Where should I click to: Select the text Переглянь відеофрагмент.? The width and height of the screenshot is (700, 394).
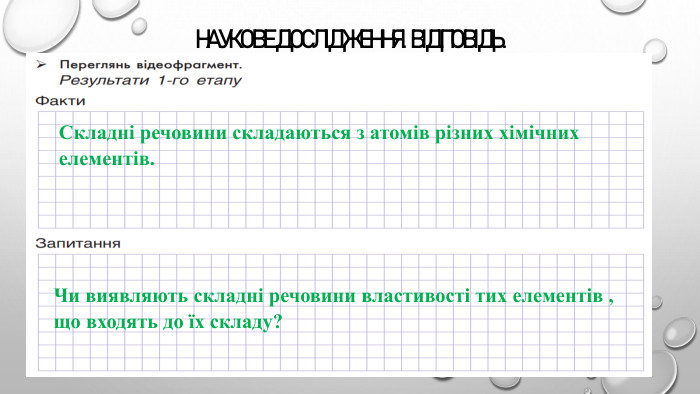151,65
